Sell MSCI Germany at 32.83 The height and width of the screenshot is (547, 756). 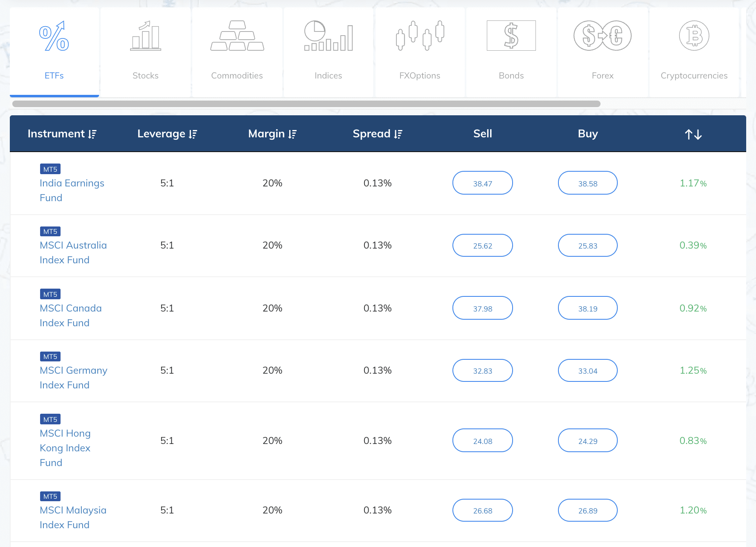click(x=483, y=370)
